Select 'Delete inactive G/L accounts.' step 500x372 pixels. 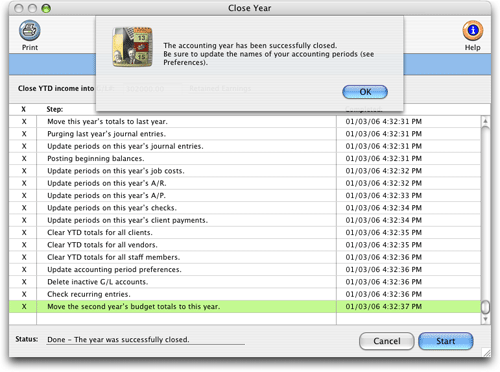coord(245,282)
